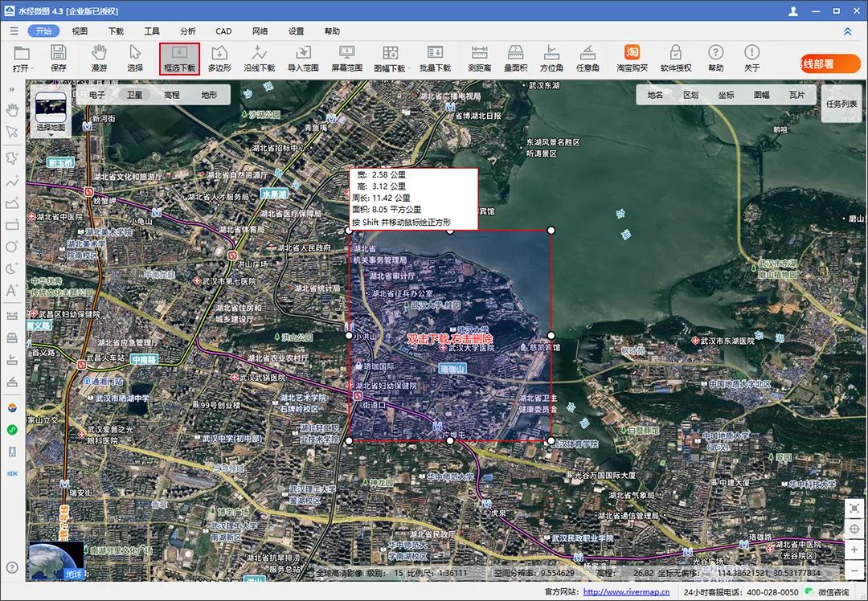Click the orange 离线部署 banner button
The height and width of the screenshot is (601, 868).
point(830,63)
